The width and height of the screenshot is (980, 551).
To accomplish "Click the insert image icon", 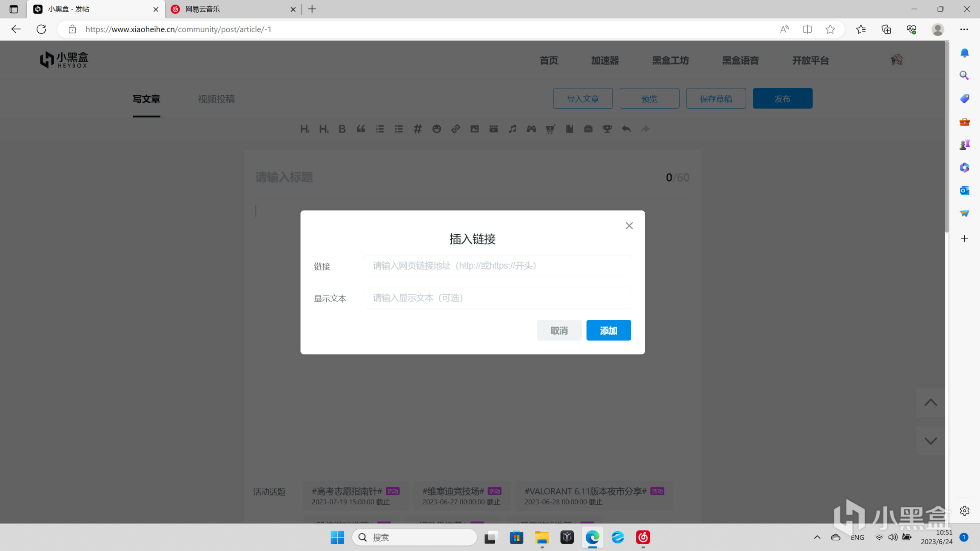I will click(x=474, y=129).
